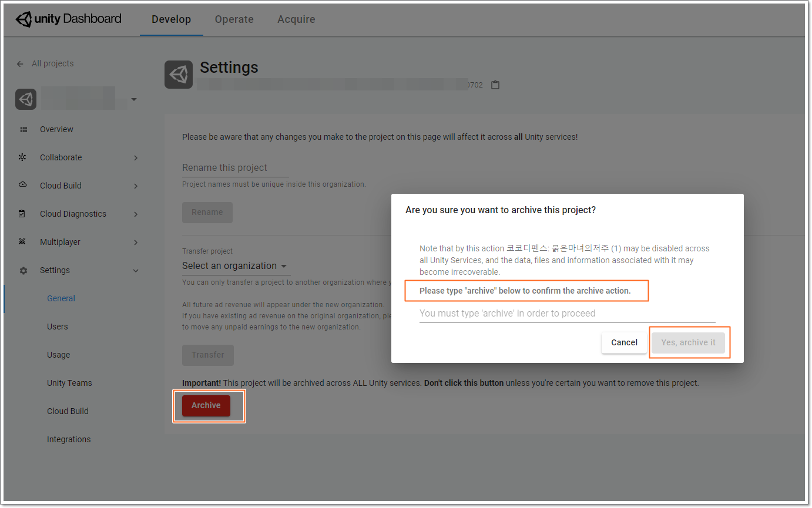Expand the Cloud Build sidebar chevron
The width and height of the screenshot is (812, 508).
[x=136, y=186]
